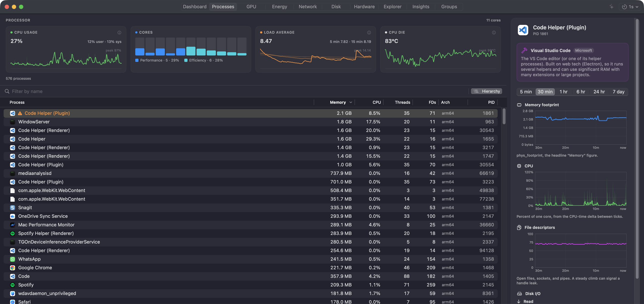Click the CPU Usage info icon
This screenshot has height=304, width=644.
[x=119, y=32]
